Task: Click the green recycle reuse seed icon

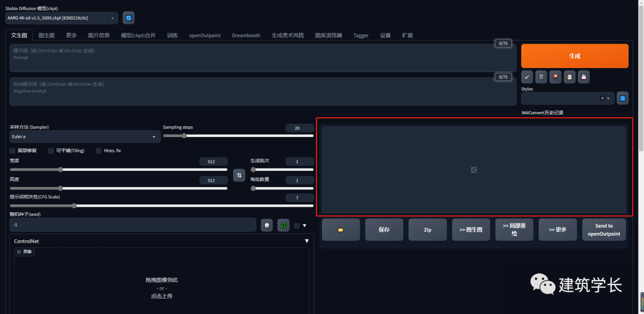Action: point(283,225)
